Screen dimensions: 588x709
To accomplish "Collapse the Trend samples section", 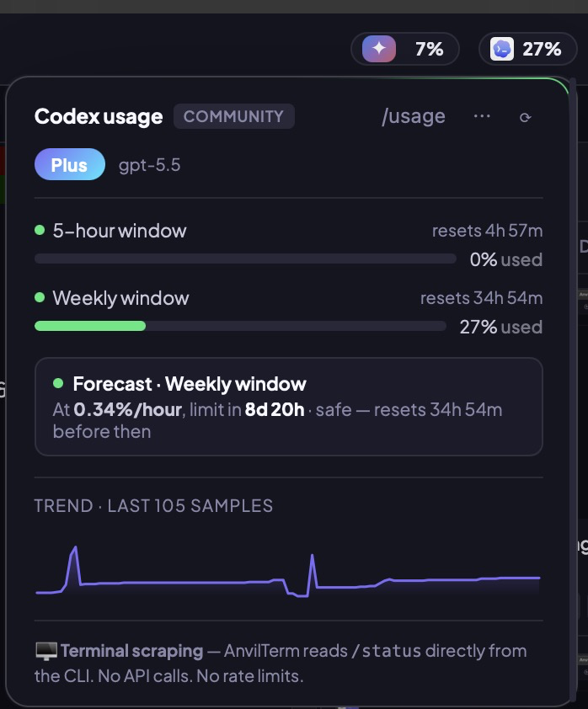I will point(152,505).
